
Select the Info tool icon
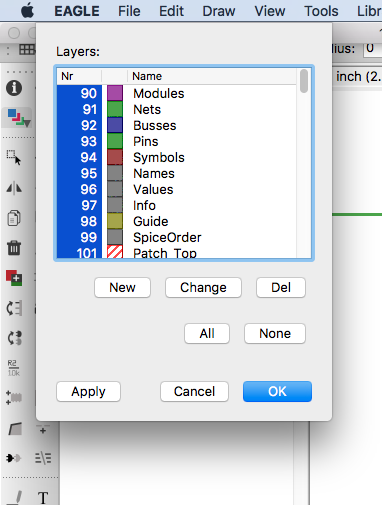pos(14,88)
